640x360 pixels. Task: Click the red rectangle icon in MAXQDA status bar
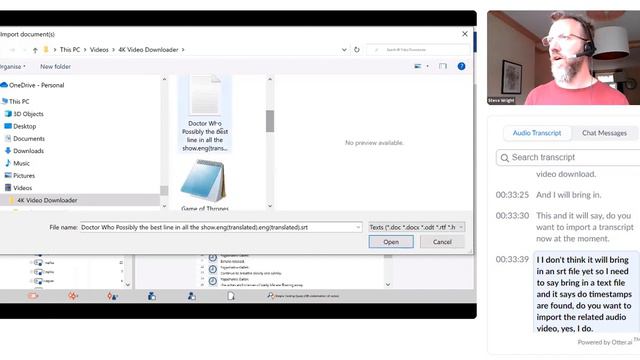pos(33,296)
